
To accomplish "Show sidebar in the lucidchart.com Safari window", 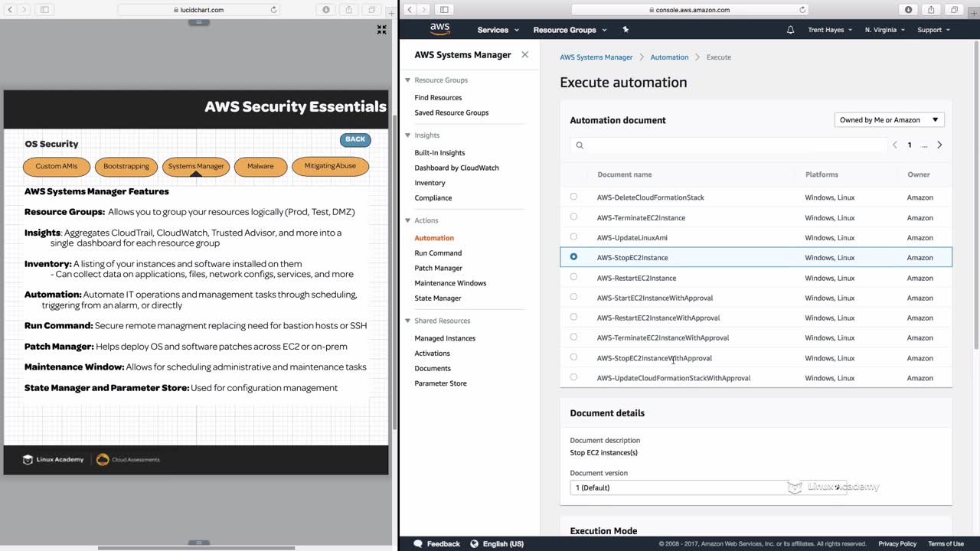I will (44, 10).
